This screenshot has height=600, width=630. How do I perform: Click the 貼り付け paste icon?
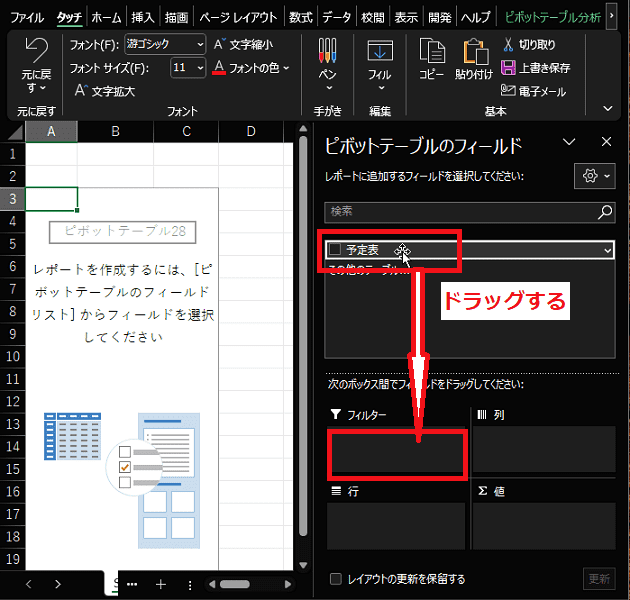pyautogui.click(x=473, y=51)
